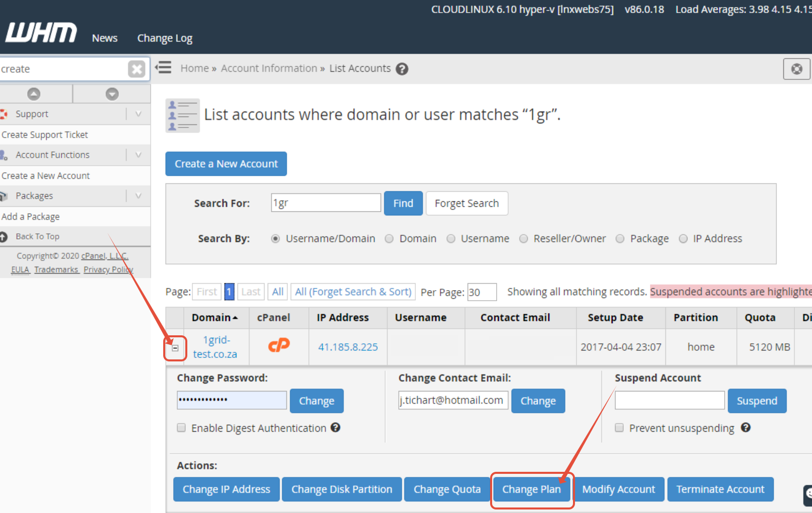The width and height of the screenshot is (812, 513).
Task: Click the WHM logo
Action: tap(41, 32)
